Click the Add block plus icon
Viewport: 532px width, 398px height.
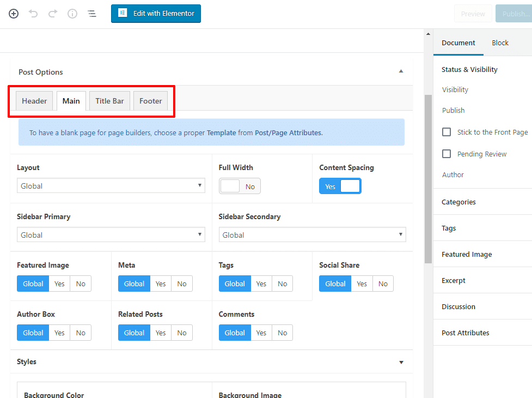[x=14, y=14]
